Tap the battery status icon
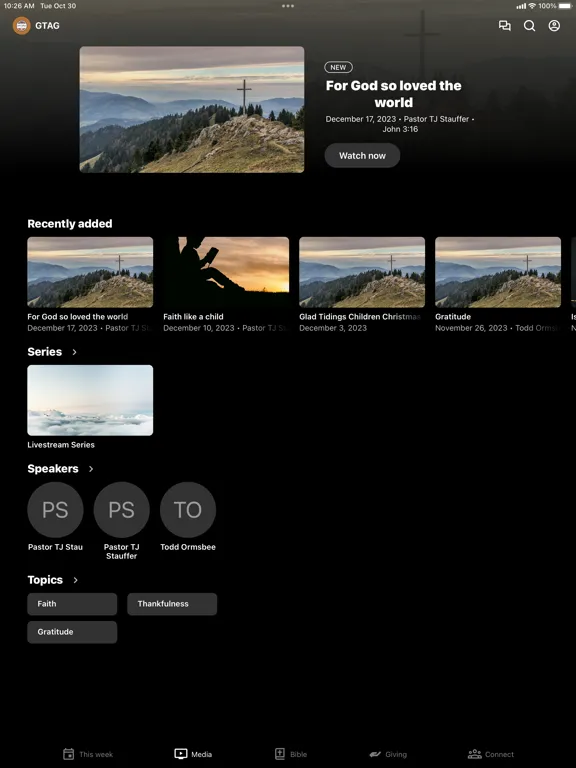This screenshot has width=576, height=768. tap(565, 6)
